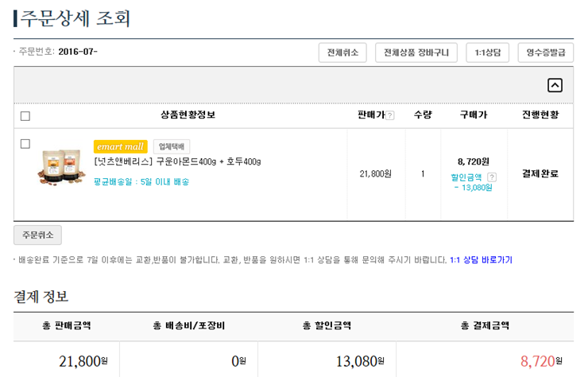Open the nuts product thumbnail image
Screen dimensions: 588x377
(x=60, y=166)
